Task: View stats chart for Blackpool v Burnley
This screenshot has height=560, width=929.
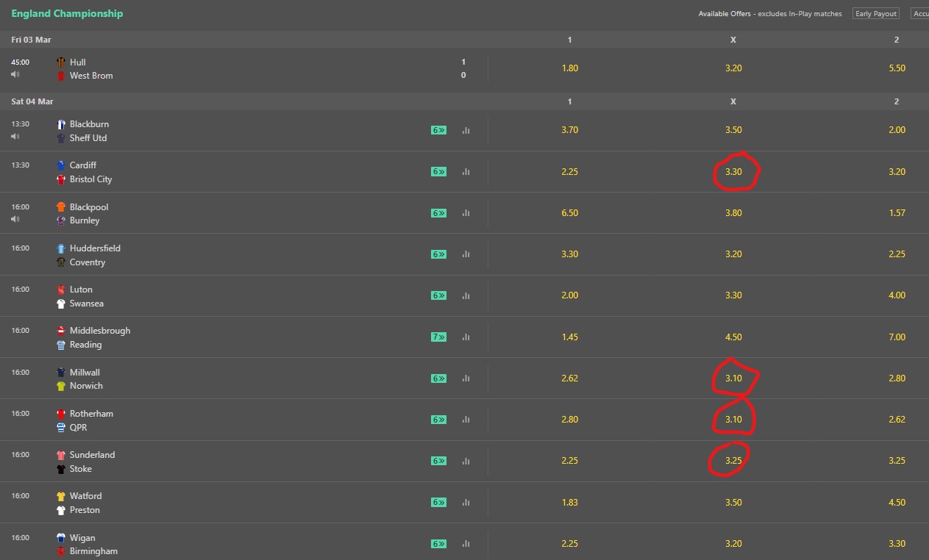Action: click(x=466, y=213)
